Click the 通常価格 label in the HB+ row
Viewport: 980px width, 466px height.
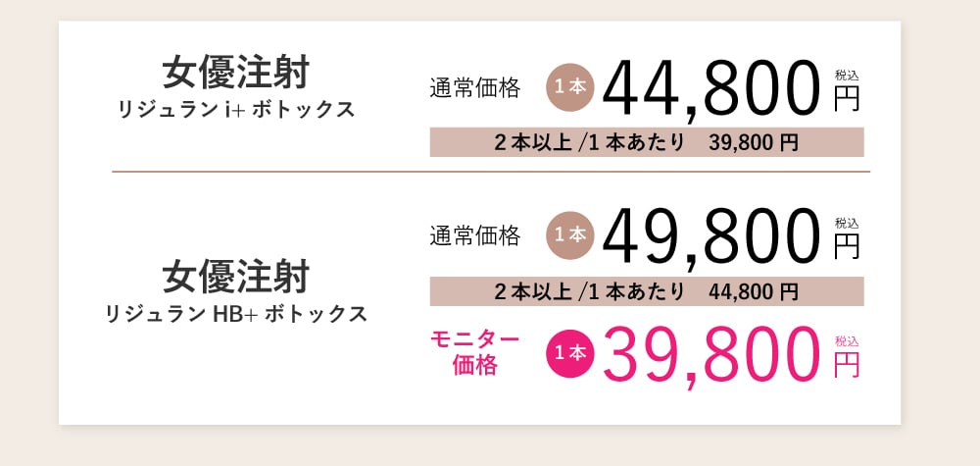click(475, 236)
